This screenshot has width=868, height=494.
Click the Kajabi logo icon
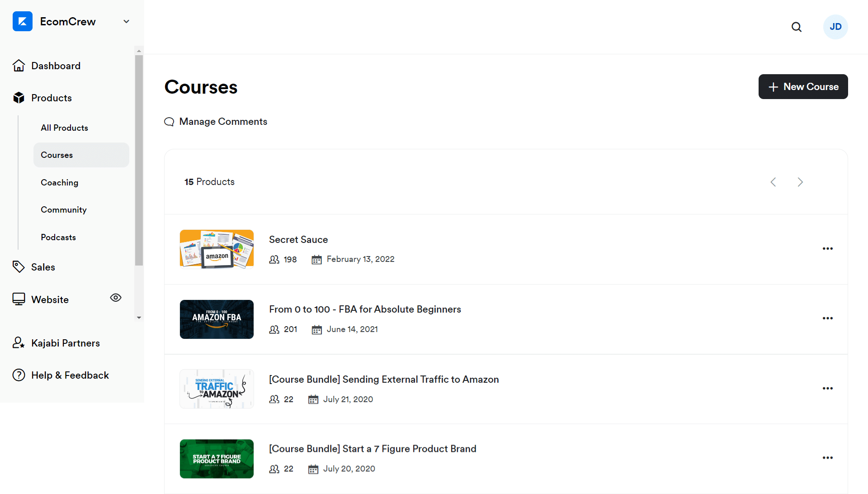click(x=23, y=21)
